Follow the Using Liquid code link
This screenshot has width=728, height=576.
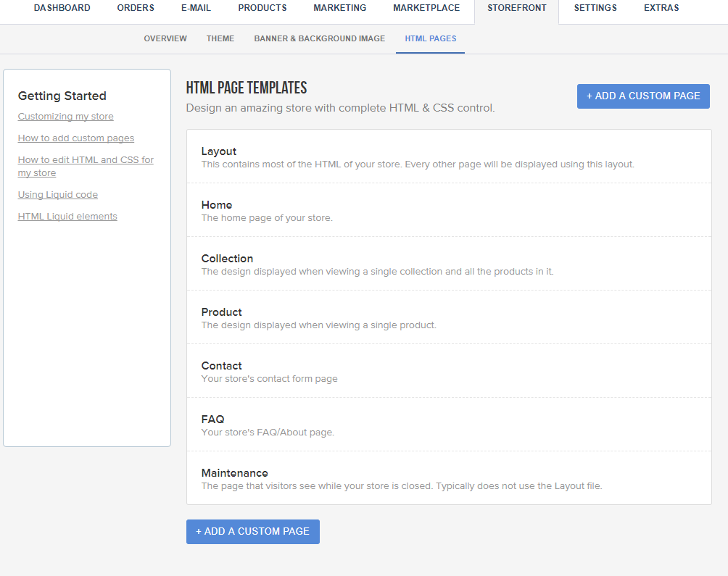[58, 195]
